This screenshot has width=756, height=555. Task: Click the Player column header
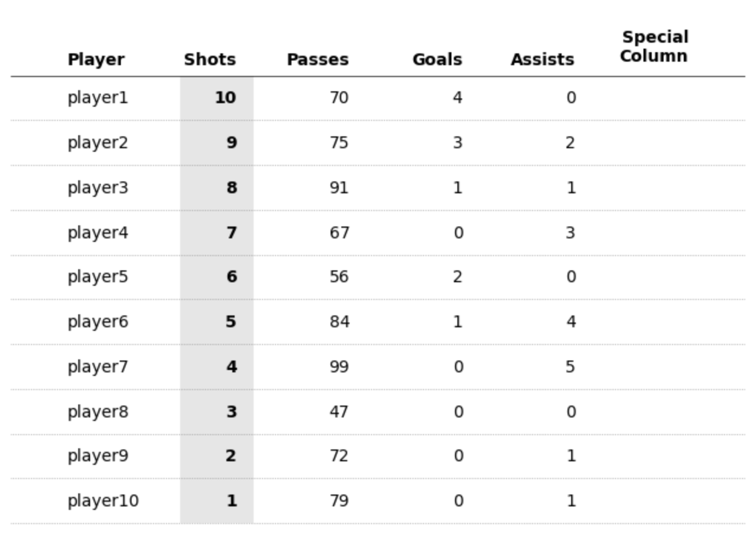[96, 60]
